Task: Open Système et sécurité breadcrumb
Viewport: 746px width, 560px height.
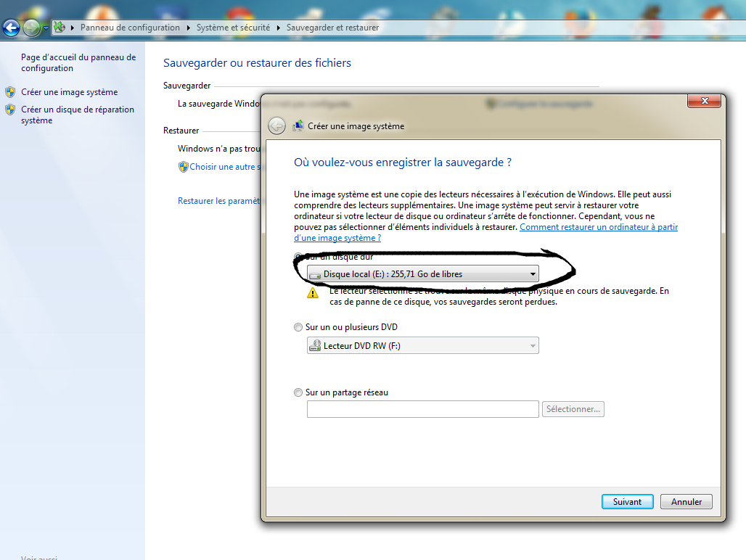Action: [233, 28]
